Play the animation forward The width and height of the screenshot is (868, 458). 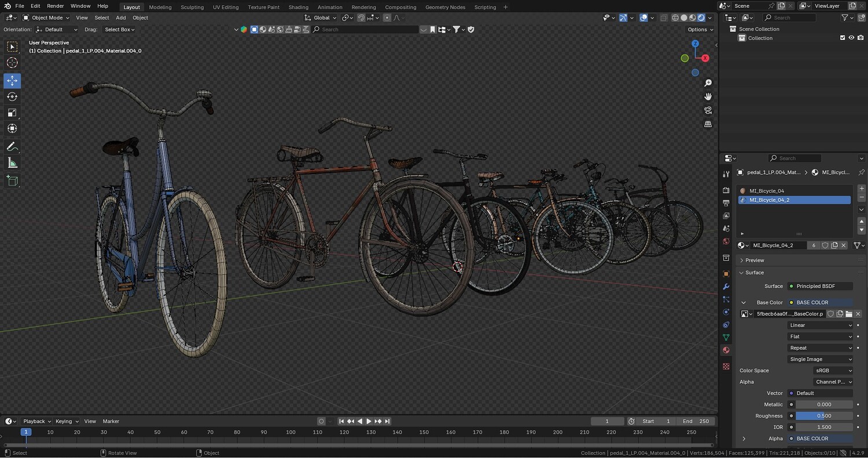pyautogui.click(x=369, y=422)
